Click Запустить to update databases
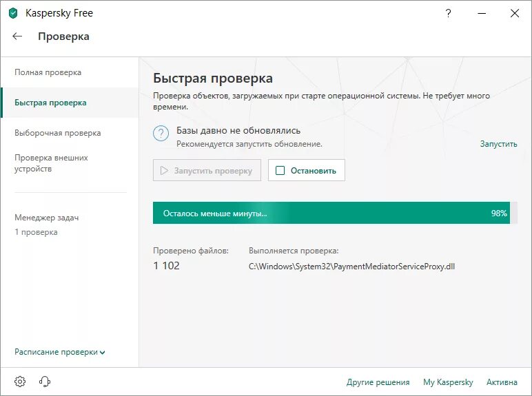The width and height of the screenshot is (532, 396). click(x=498, y=144)
